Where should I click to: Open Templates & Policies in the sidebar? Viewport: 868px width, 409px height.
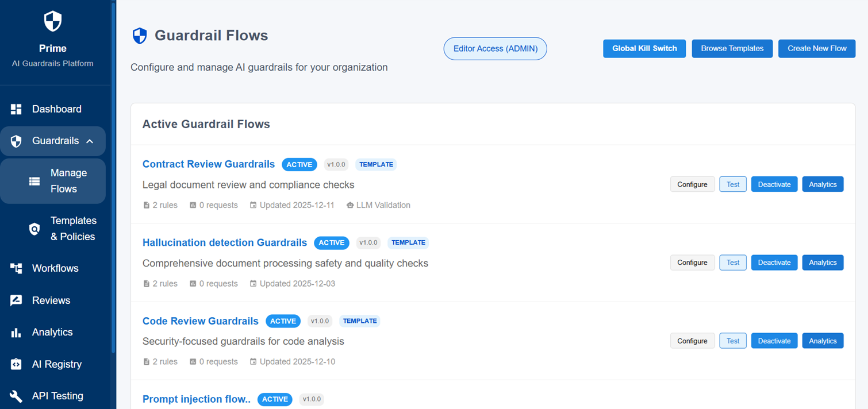tap(73, 229)
